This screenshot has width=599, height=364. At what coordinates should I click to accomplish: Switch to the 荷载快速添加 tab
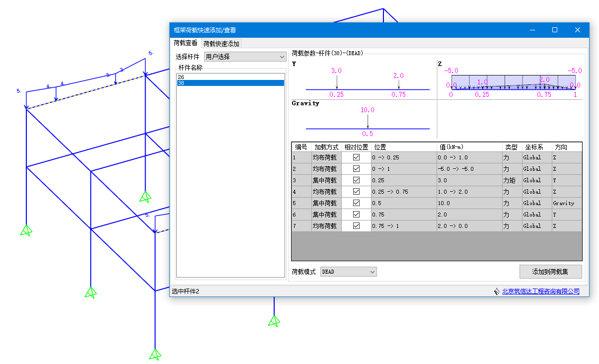222,44
